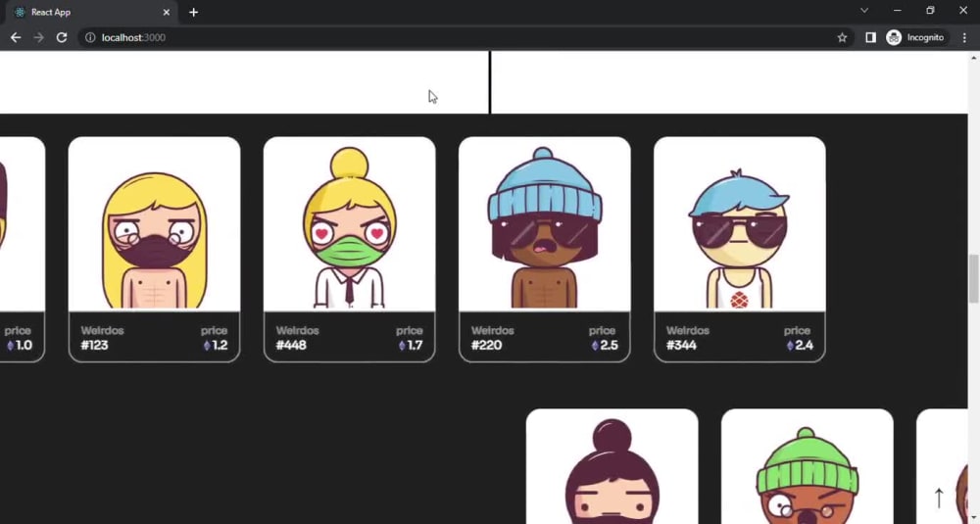Open the Weirdos #220 card image
This screenshot has height=524, width=980.
[x=544, y=224]
